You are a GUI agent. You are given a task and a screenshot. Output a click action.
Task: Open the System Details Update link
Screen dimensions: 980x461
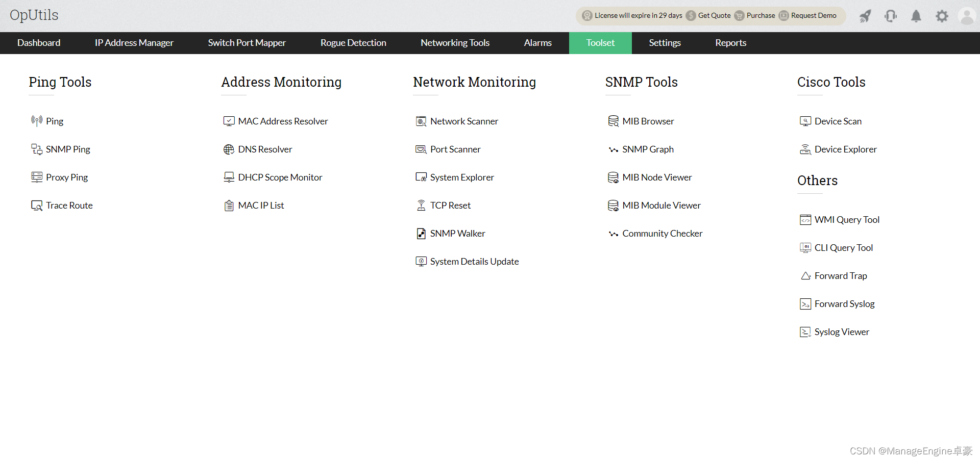coord(474,261)
